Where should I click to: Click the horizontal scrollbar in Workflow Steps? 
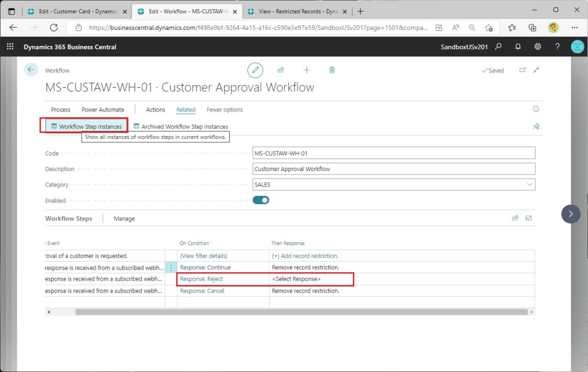287,312
